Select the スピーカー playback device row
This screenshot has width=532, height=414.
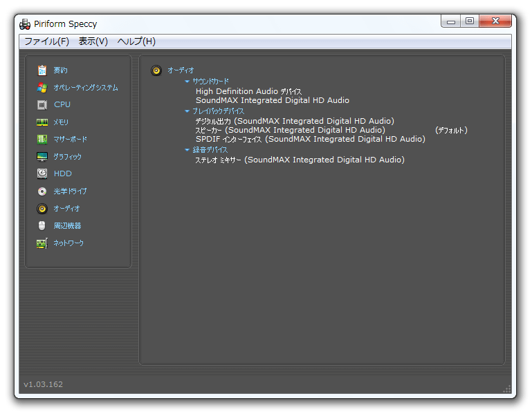[290, 130]
